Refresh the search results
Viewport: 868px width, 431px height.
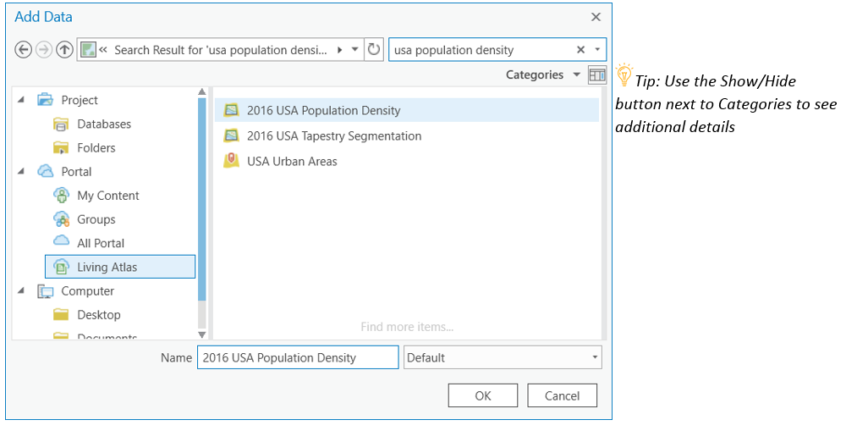click(x=374, y=50)
